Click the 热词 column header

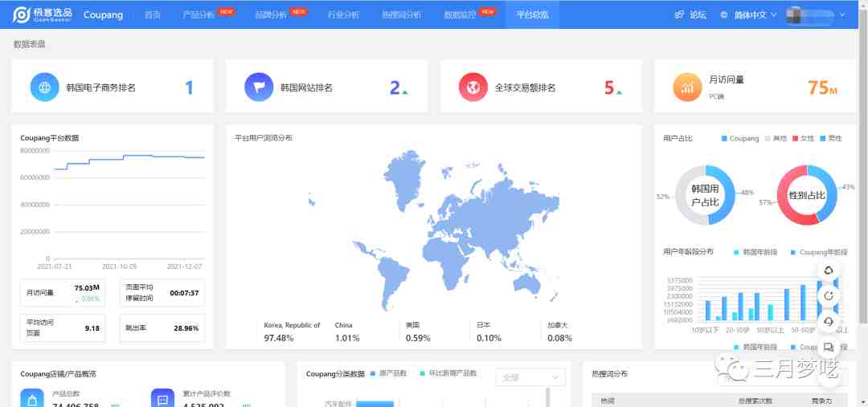pos(608,401)
